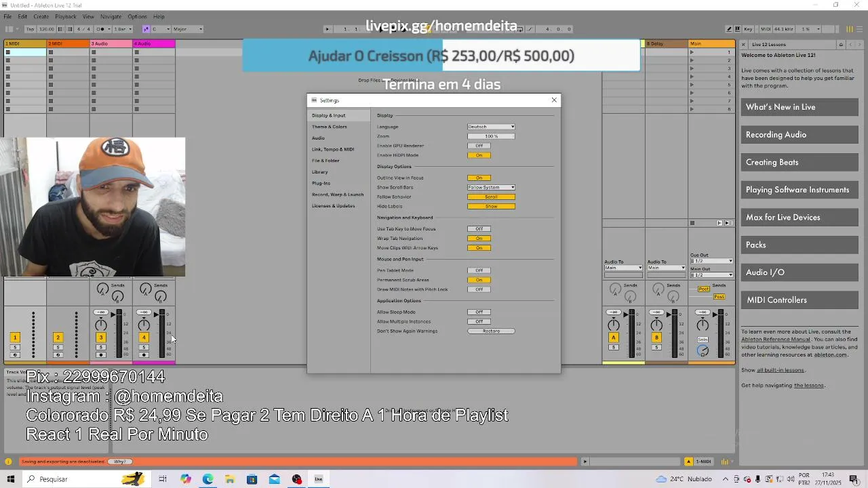Click the Stop All Clips button
This screenshot has width=868, height=488.
[x=692, y=222]
